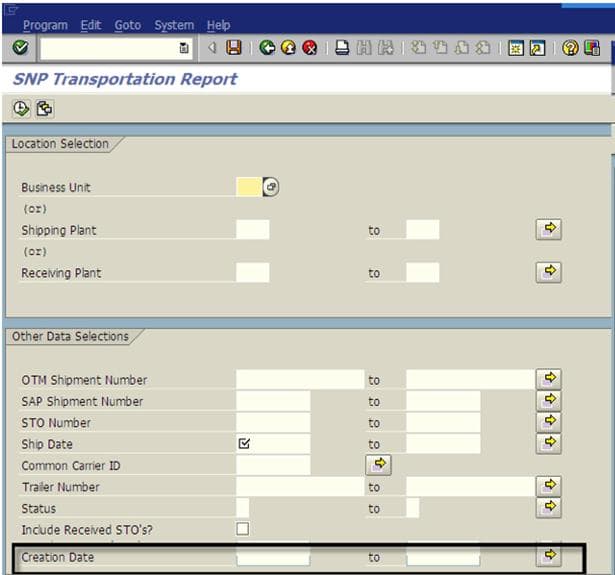615x575 pixels.
Task: Click the yellow Exit arrow icon
Action: pyautogui.click(x=288, y=48)
